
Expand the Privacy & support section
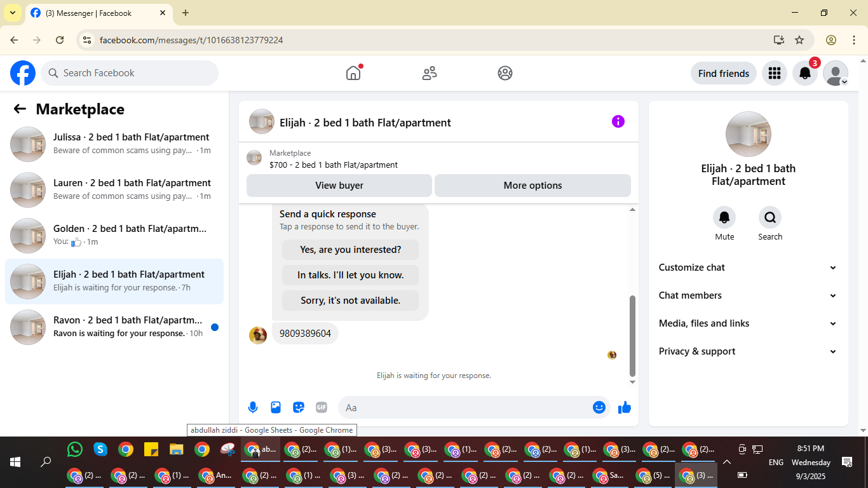pos(749,351)
